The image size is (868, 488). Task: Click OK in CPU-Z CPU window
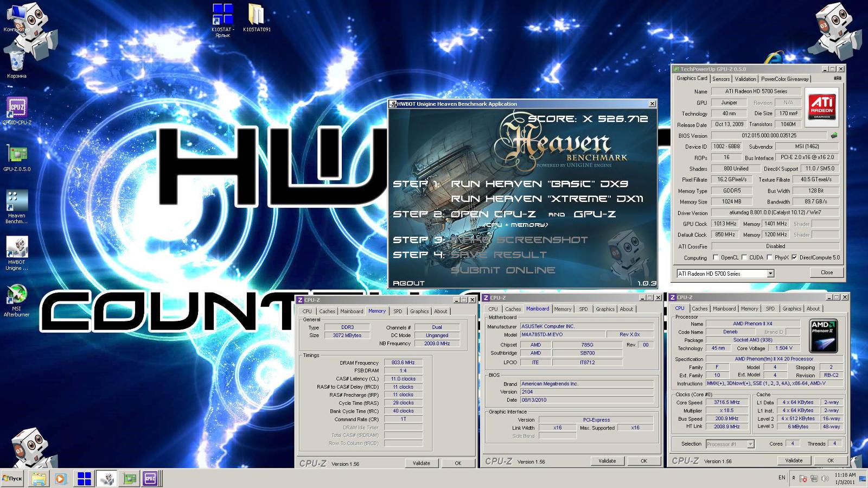[x=830, y=460]
